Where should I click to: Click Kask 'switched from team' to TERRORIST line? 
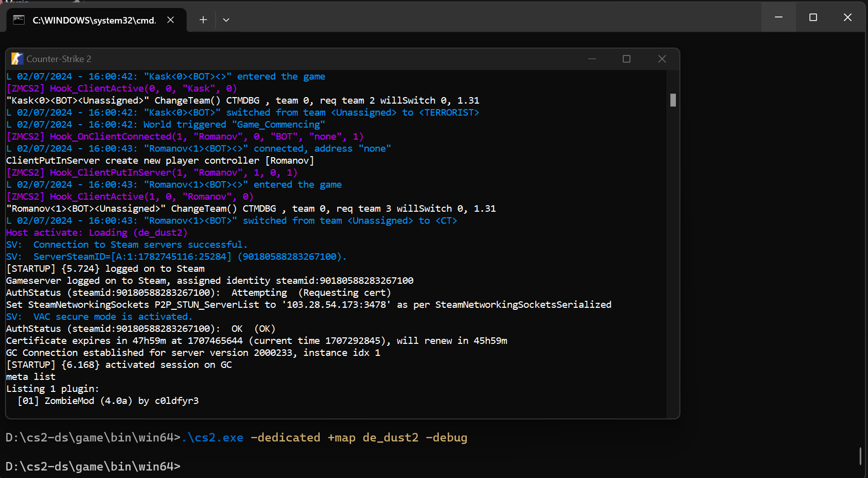(243, 113)
